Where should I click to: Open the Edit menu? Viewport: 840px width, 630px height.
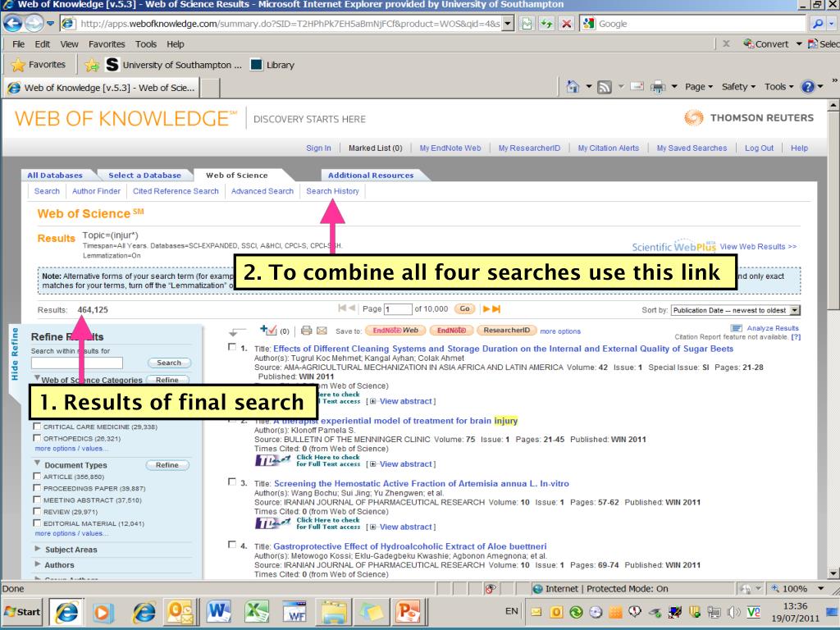pyautogui.click(x=43, y=44)
